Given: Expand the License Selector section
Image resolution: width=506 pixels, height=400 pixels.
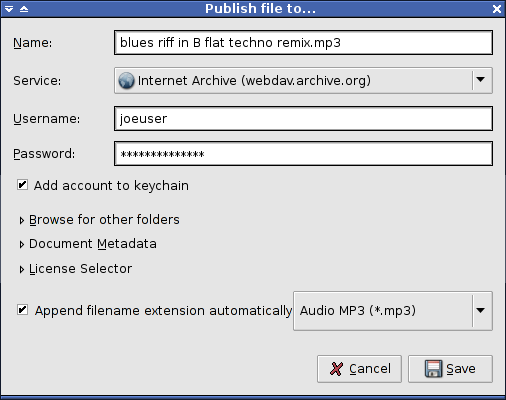Looking at the screenshot, I should click(76, 269).
